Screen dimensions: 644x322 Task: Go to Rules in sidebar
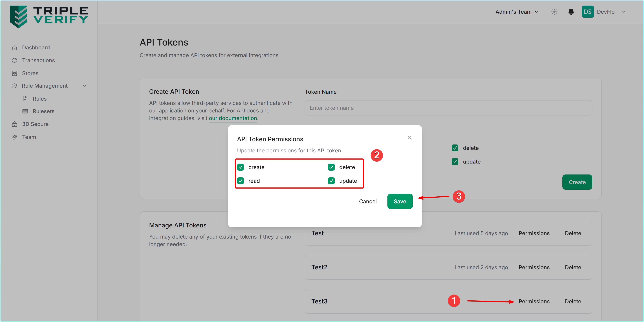(x=40, y=99)
